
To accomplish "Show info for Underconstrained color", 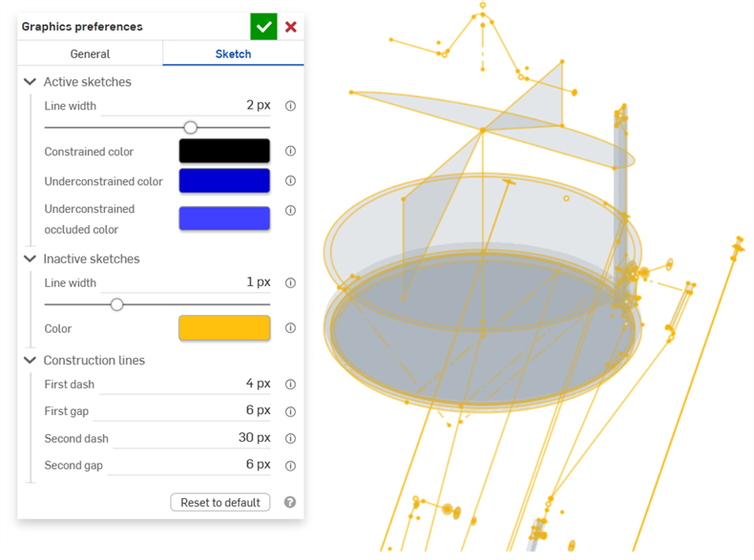I will 290,180.
